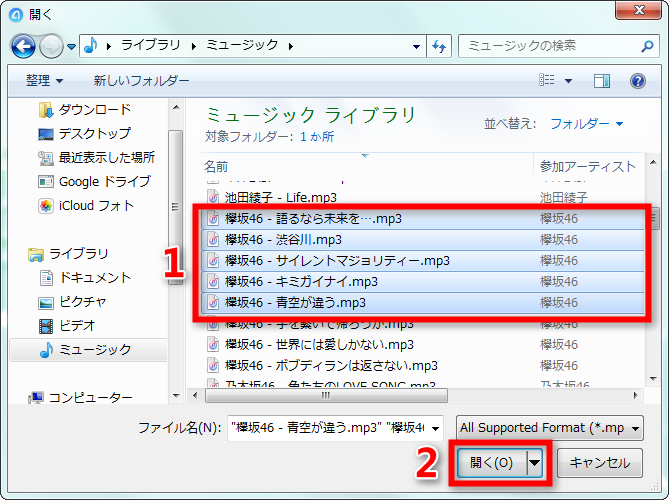The height and width of the screenshot is (500, 669).
Task: Open the dropdown arrow on 開く button
Action: pos(535,462)
